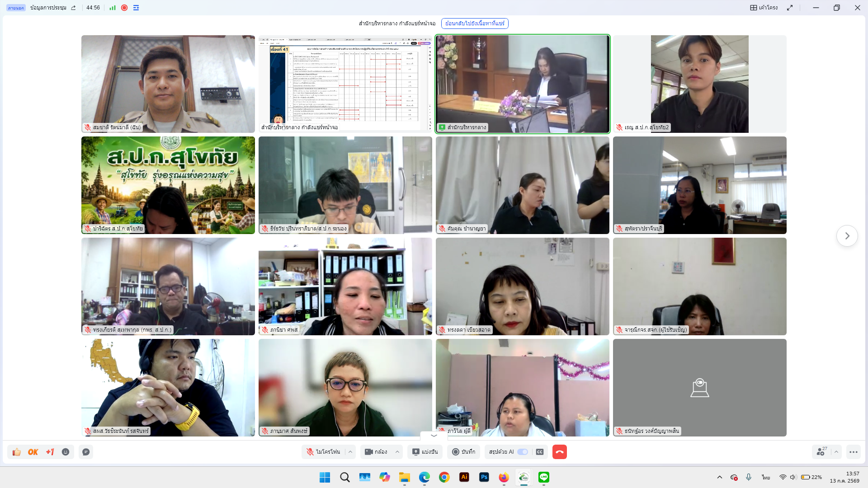Image resolution: width=868 pixels, height=488 pixels.
Task: Check the green network signal icon
Action: (x=113, y=8)
